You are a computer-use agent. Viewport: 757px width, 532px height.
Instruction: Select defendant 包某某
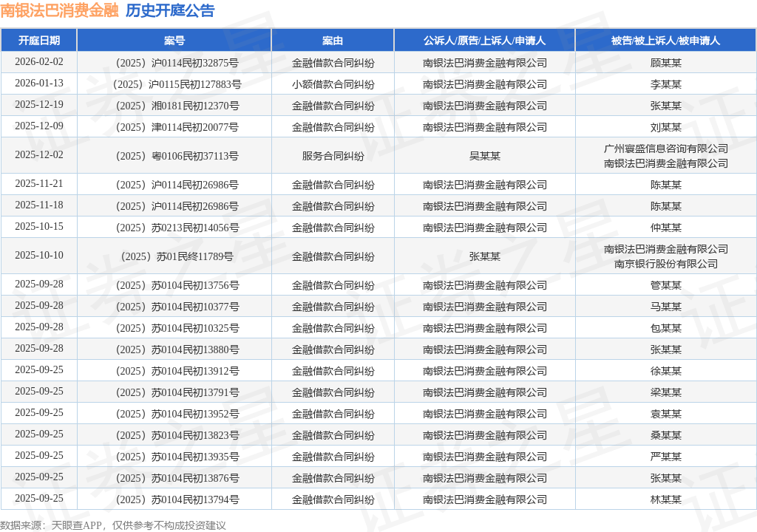[666, 328]
